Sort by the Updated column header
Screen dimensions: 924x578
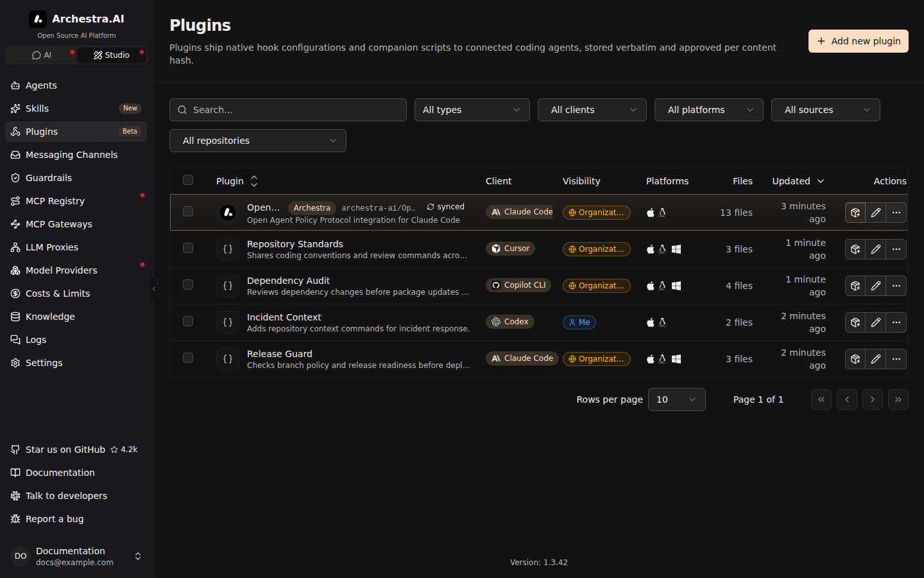coord(798,181)
